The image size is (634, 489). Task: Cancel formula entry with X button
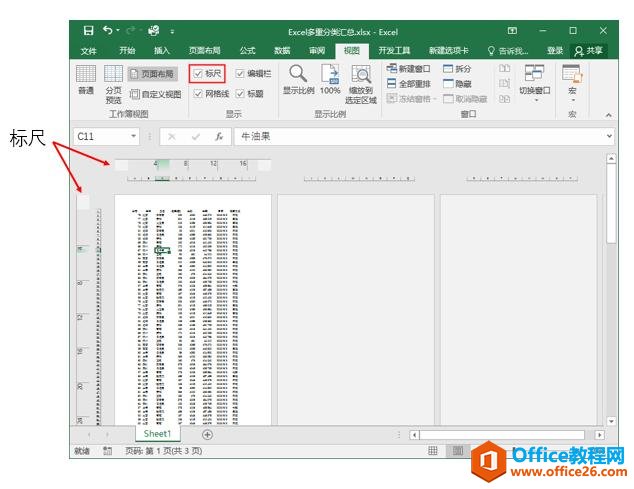tap(172, 137)
